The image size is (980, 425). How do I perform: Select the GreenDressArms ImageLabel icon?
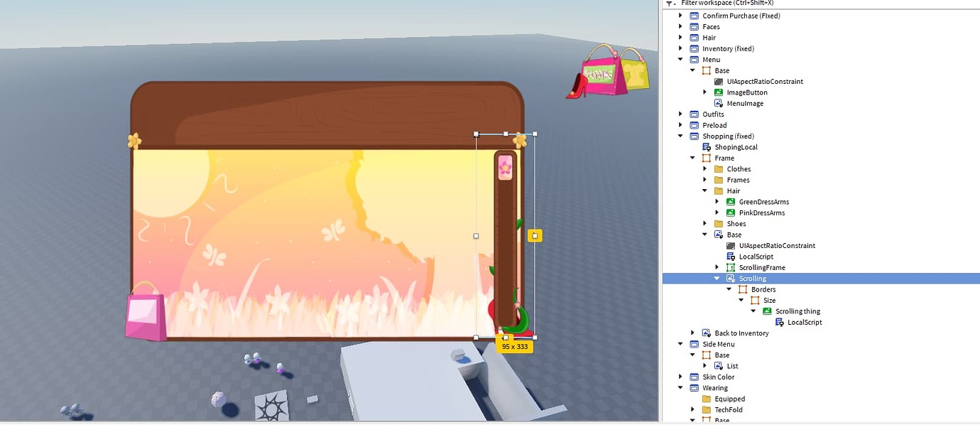pos(731,201)
